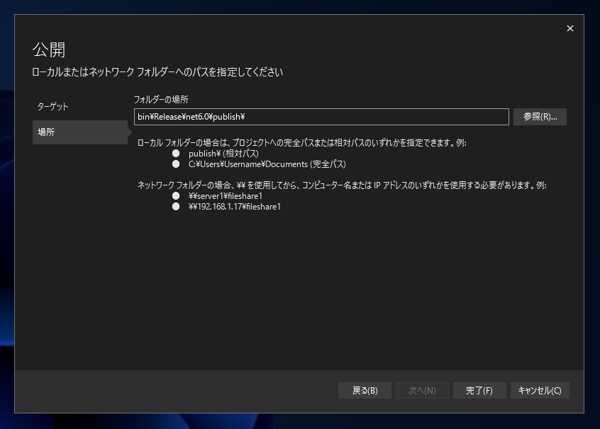Click the ¥¥192.168.1.17¥fileshare1 example text
The height and width of the screenshot is (429, 600).
coord(235,207)
